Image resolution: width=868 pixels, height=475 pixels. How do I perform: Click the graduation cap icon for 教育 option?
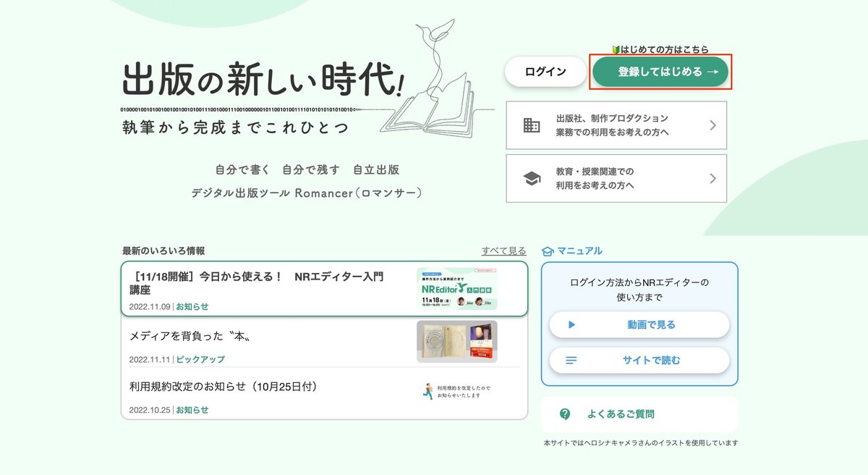tap(532, 178)
